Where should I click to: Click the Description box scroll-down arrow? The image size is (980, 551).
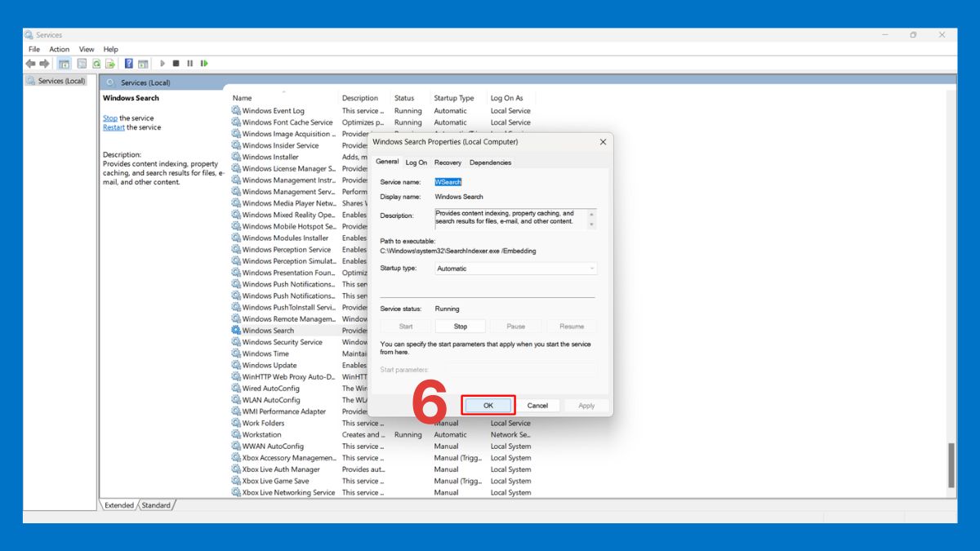pos(592,224)
